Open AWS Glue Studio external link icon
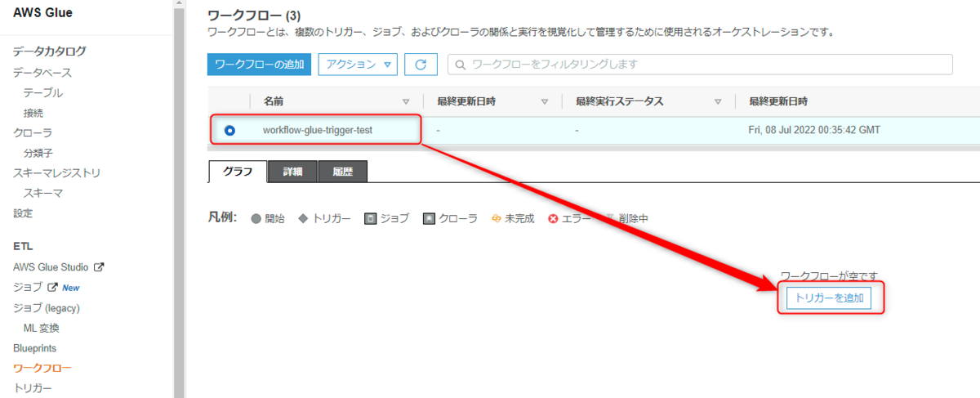Screen dimensions: 980x398 pos(100,266)
